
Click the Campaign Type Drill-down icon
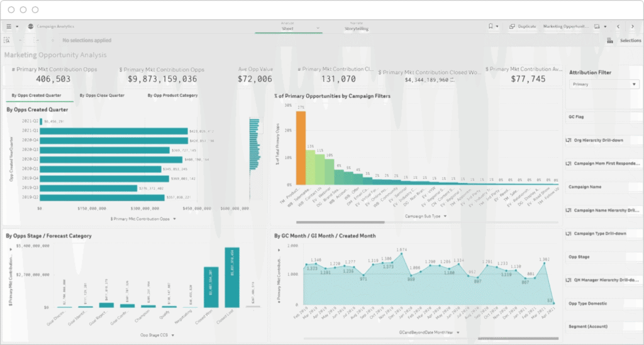tap(569, 233)
